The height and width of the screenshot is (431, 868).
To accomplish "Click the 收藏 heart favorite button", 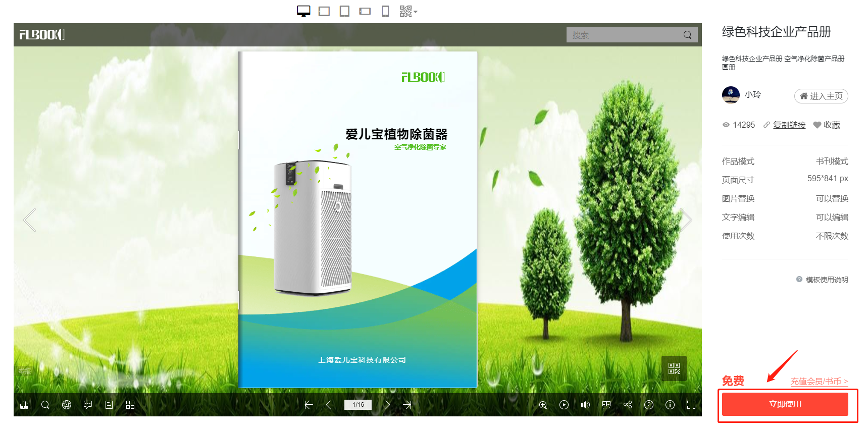I will point(827,125).
